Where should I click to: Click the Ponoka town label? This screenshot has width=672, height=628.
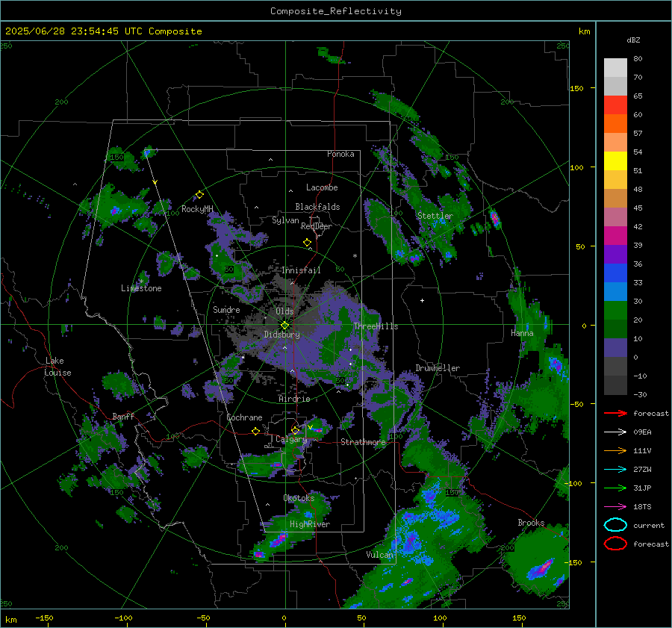(340, 154)
